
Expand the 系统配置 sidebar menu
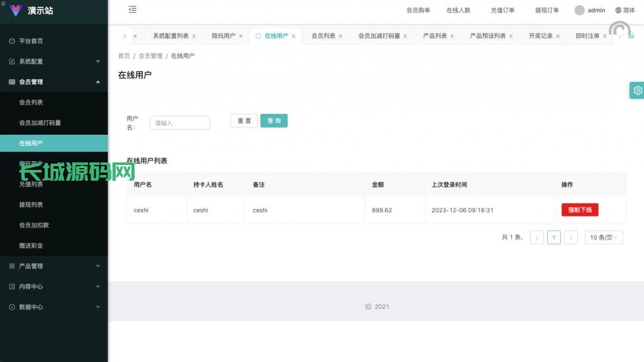(53, 61)
